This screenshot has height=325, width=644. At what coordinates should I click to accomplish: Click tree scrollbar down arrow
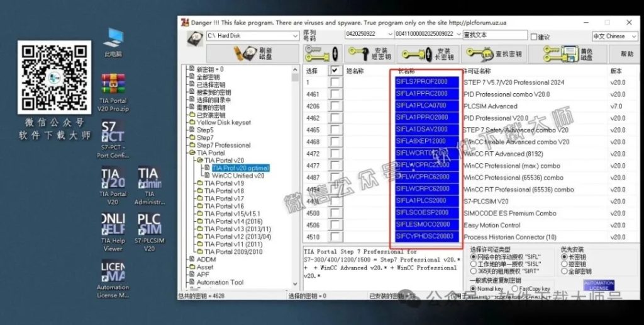pos(295,284)
